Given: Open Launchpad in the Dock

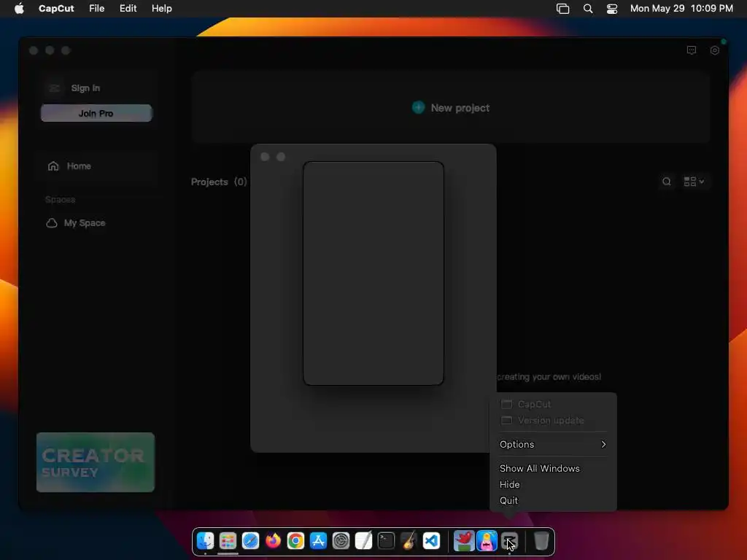Looking at the screenshot, I should [228, 541].
